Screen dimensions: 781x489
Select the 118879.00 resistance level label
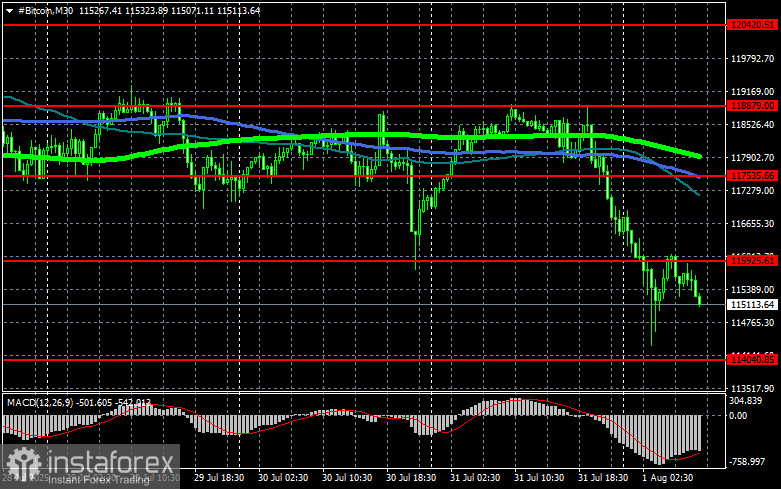752,106
